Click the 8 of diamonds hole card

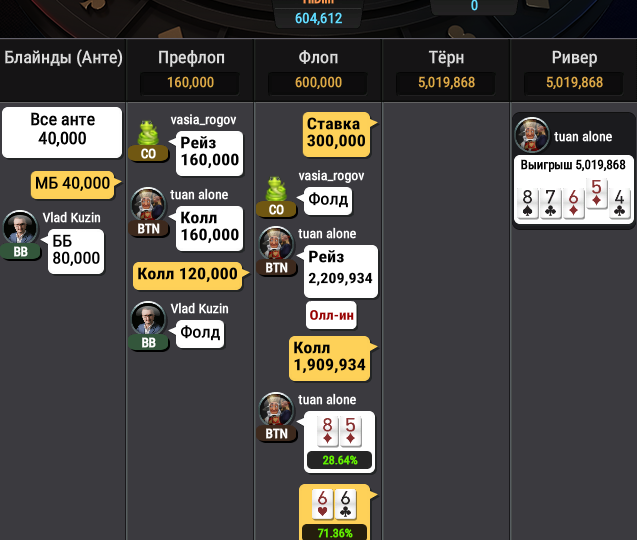(x=327, y=431)
